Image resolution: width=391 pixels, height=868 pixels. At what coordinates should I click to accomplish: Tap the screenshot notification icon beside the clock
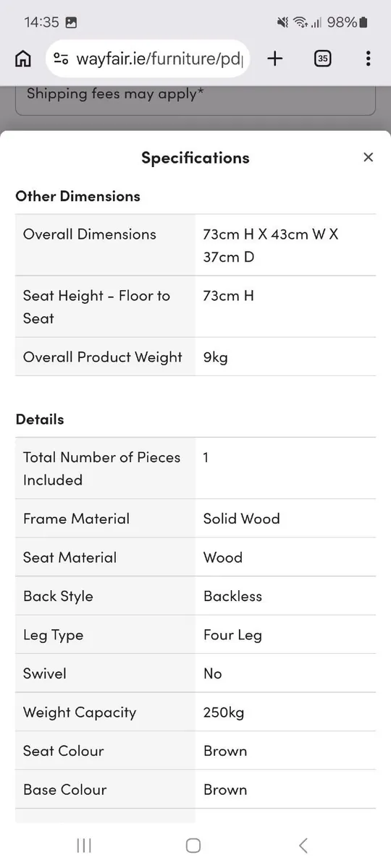coord(71,22)
